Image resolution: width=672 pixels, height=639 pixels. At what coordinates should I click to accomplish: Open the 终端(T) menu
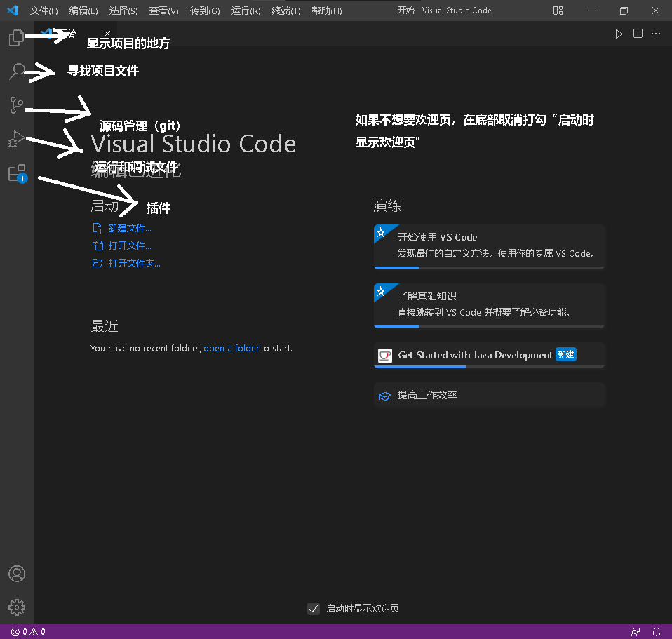[286, 11]
